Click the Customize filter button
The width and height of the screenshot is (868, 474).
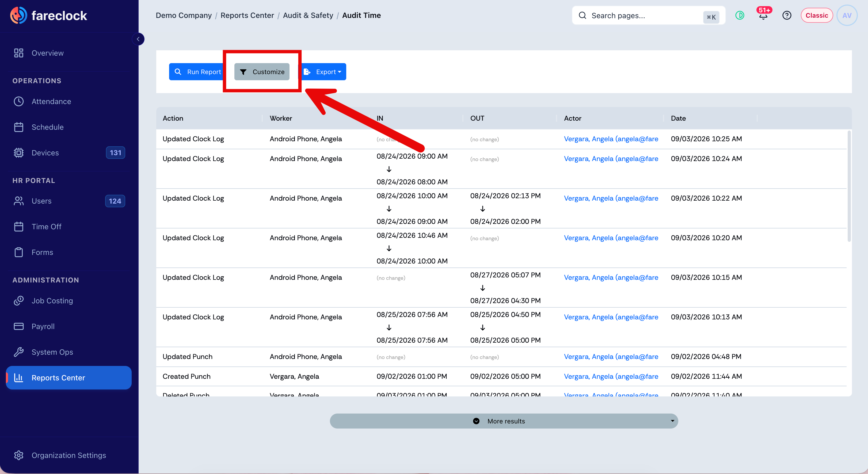(262, 72)
